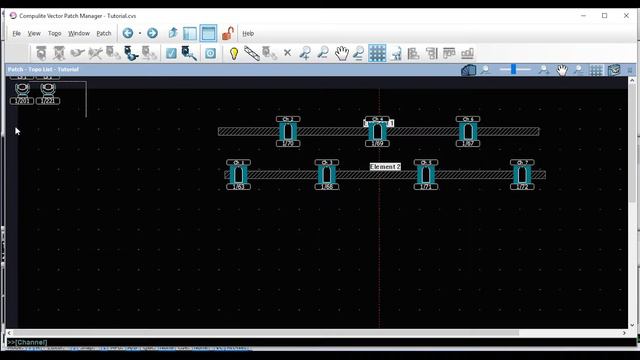Select moving-head fixture labeled 1/221

[x=48, y=93]
